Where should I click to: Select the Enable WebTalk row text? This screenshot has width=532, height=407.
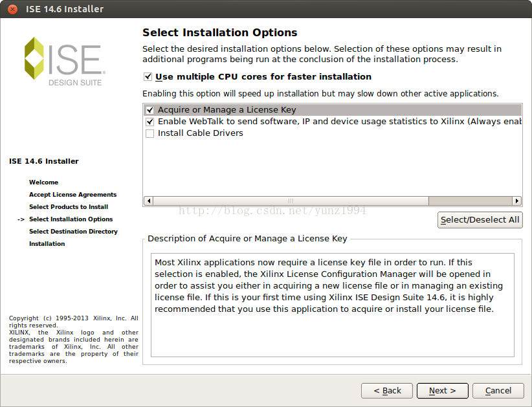coord(339,122)
